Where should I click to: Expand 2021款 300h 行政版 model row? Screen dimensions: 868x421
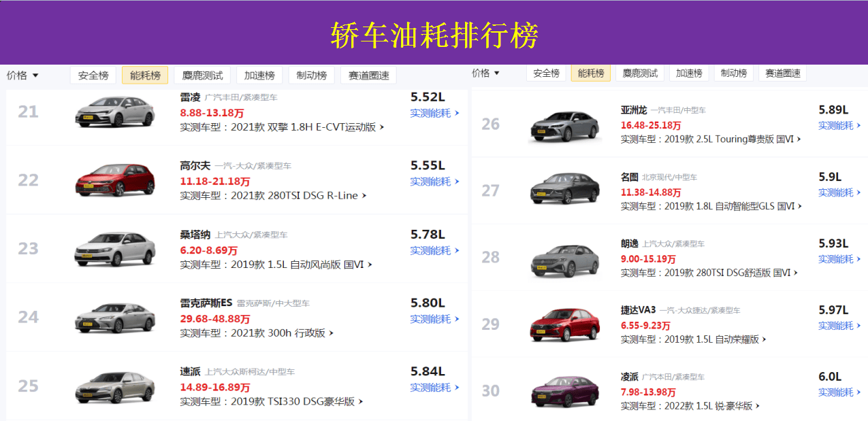tap(257, 333)
